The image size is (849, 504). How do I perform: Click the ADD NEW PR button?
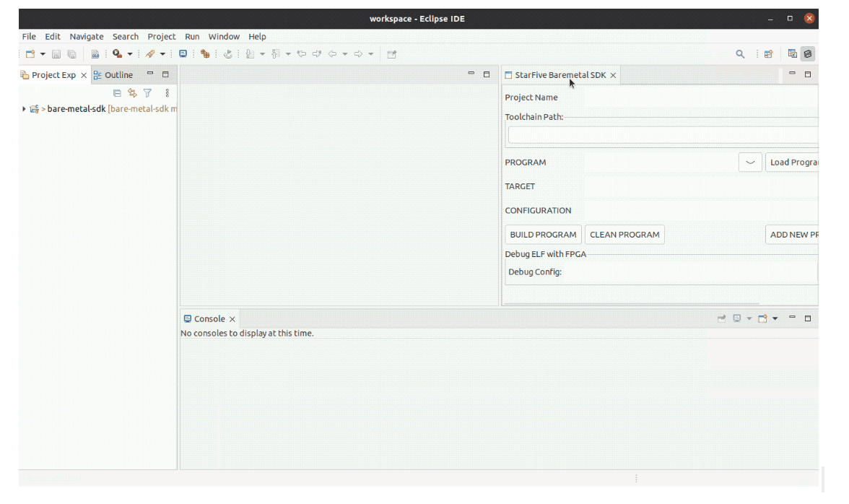(x=791, y=235)
